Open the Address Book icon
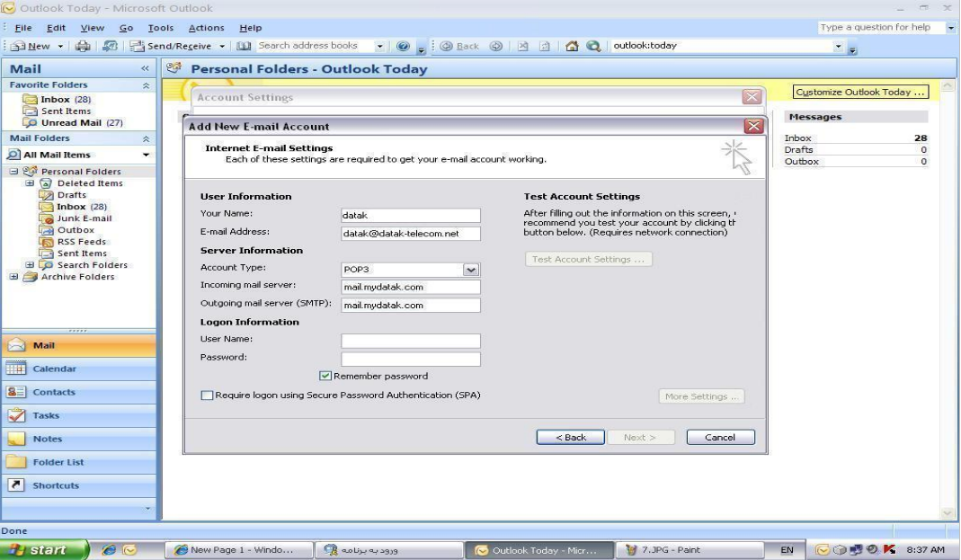This screenshot has height=560, width=961. coord(244,46)
